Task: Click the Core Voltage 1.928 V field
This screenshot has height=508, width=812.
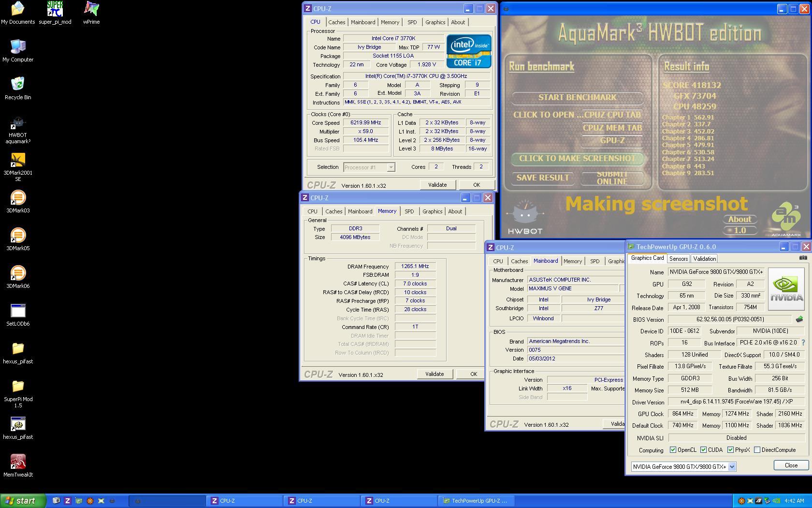Action: [427, 64]
